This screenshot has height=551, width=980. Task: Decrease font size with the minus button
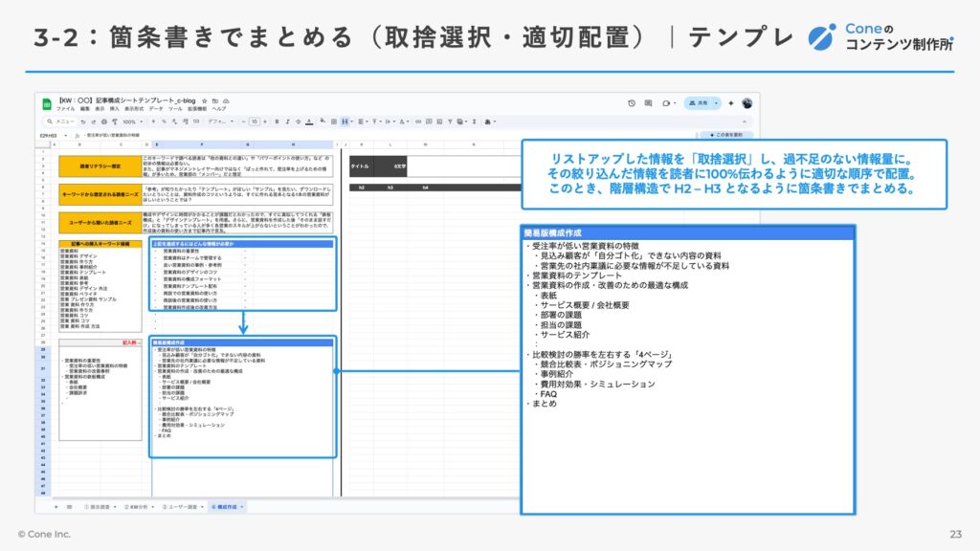244,121
